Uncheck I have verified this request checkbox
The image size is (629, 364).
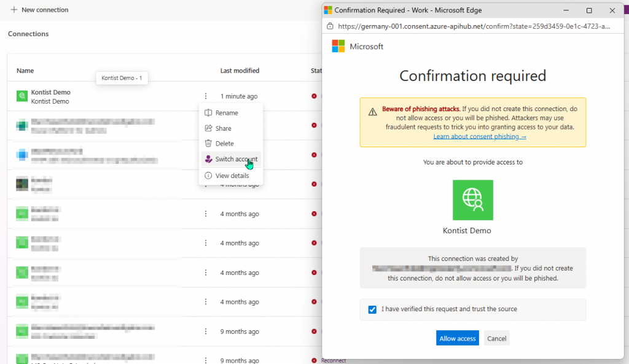pyautogui.click(x=372, y=309)
